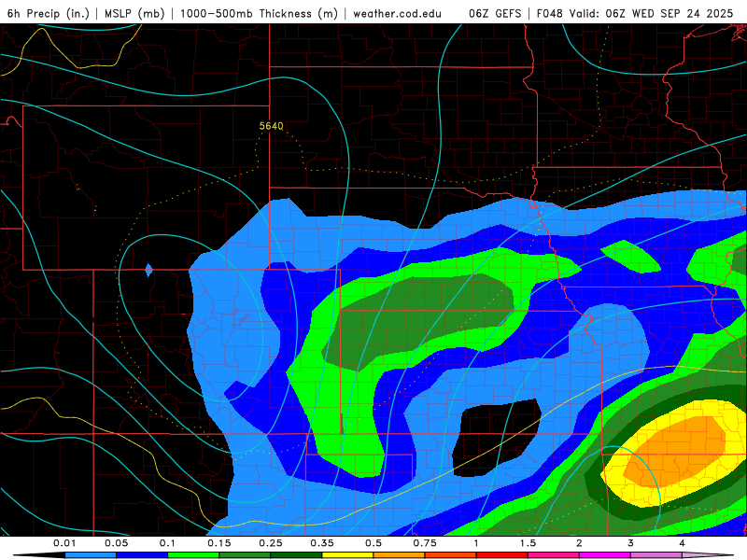Click the 0.75 legend value

coord(425,543)
